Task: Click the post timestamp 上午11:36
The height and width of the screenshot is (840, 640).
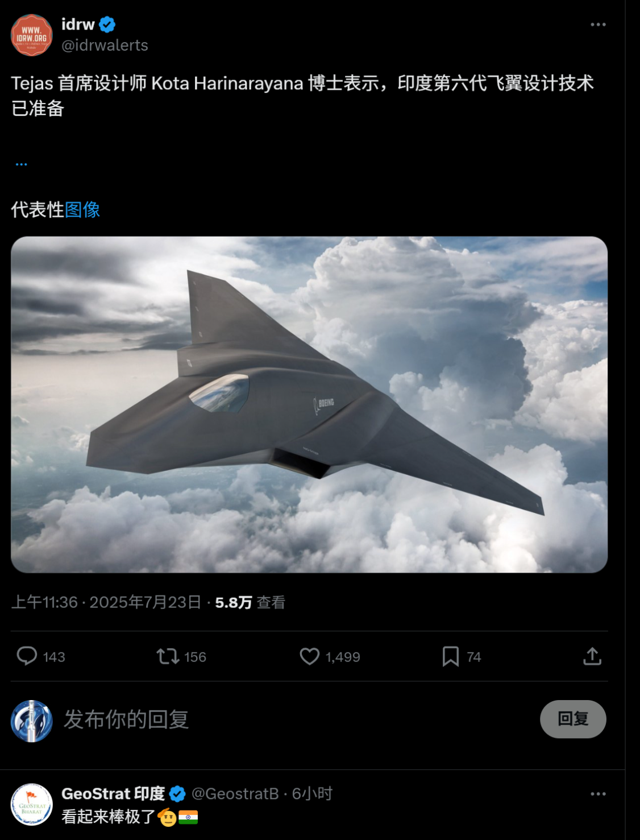Action: click(44, 602)
